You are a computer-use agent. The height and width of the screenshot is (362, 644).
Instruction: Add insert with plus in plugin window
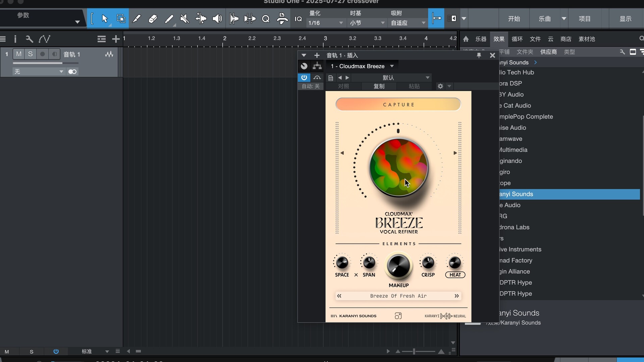(x=317, y=55)
